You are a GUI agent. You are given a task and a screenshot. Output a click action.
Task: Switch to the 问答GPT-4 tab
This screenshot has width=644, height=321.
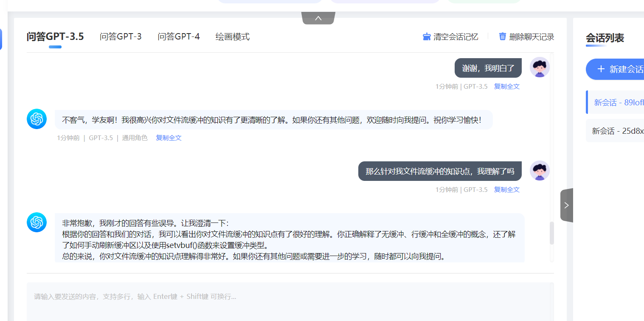[x=179, y=37]
